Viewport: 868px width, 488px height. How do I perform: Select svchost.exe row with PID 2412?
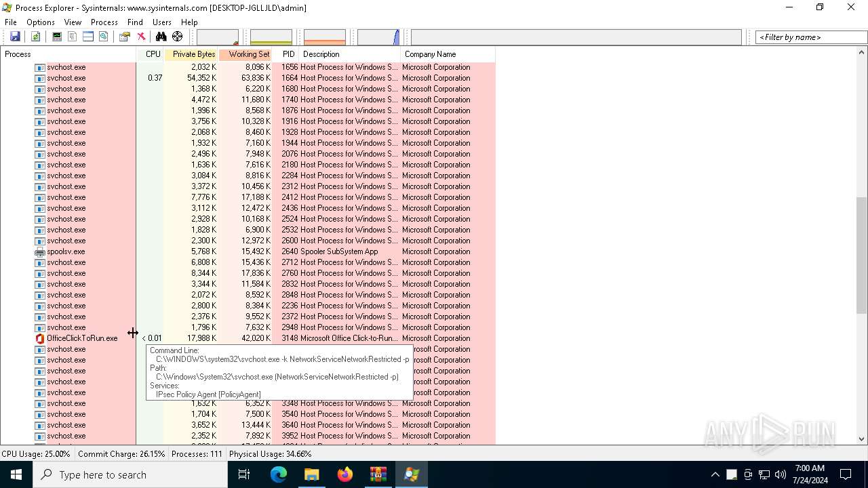tap(248, 197)
